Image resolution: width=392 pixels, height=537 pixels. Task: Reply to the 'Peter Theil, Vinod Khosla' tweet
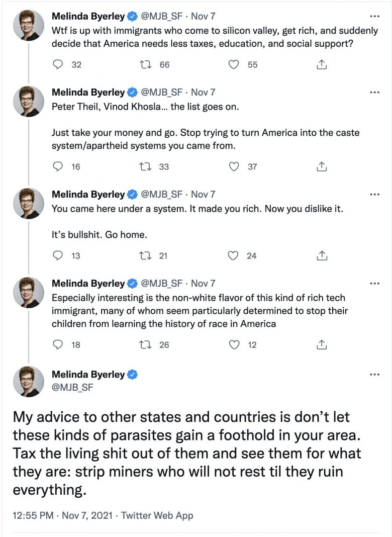coord(58,166)
